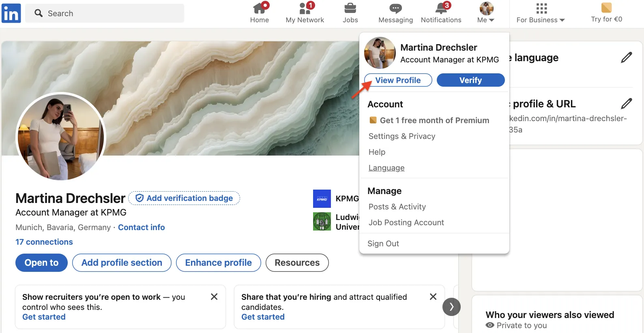The width and height of the screenshot is (644, 333).
Task: Dismiss the open to work card
Action: [x=214, y=297]
